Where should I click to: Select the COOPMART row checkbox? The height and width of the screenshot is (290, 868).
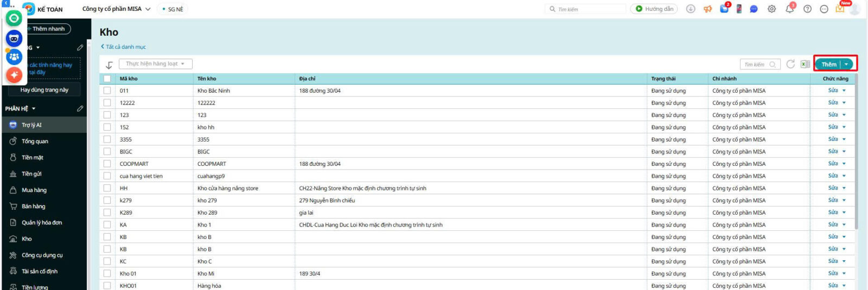pos(107,164)
